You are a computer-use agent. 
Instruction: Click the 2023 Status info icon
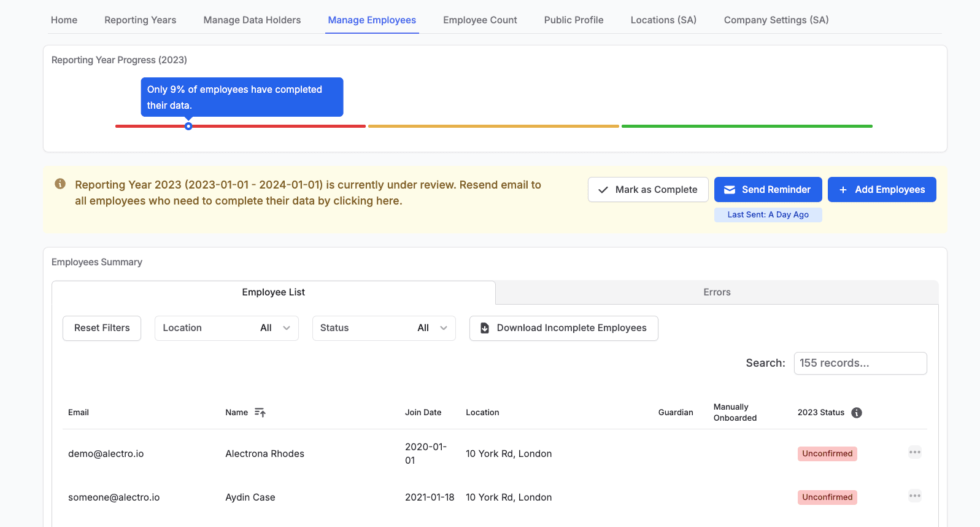[857, 413]
